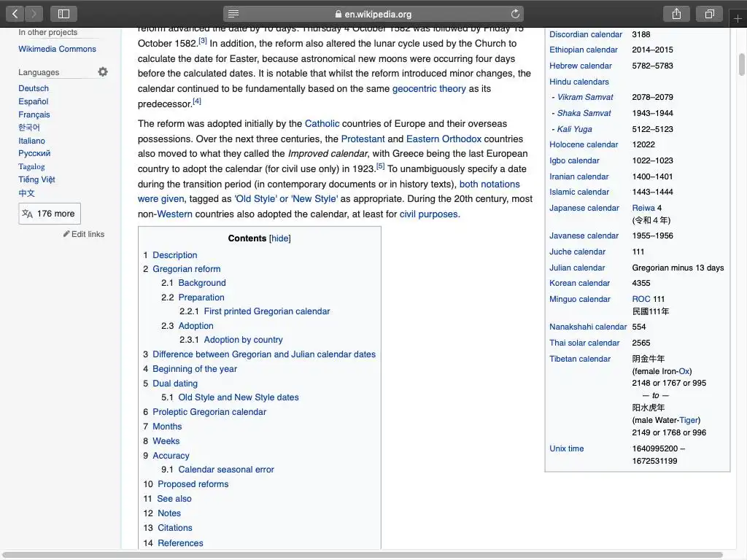Jump to contents entry 1 Description
Viewport: 747px width, 560px height.
[x=175, y=254]
